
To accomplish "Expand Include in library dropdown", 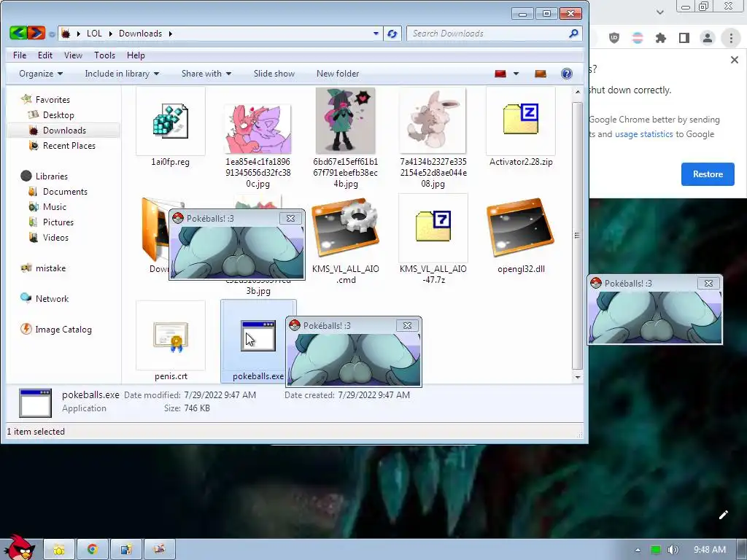I will [122, 74].
